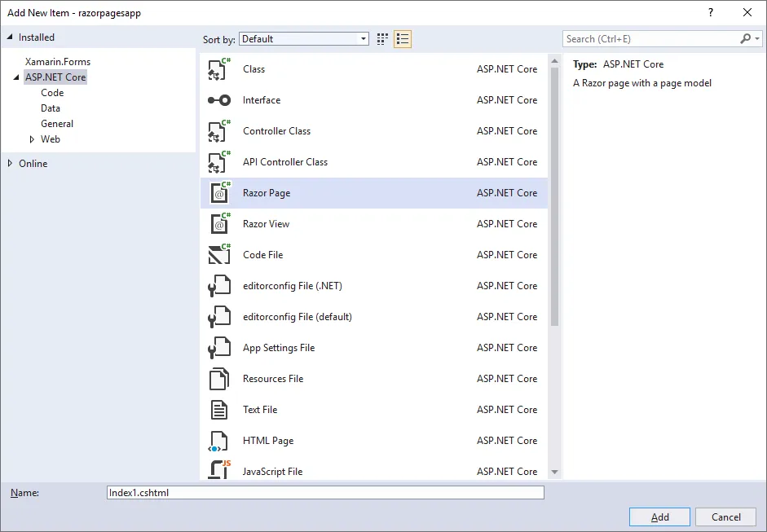This screenshot has height=532, width=767.
Task: Select Xamarin.Forms in the tree
Action: pos(58,62)
